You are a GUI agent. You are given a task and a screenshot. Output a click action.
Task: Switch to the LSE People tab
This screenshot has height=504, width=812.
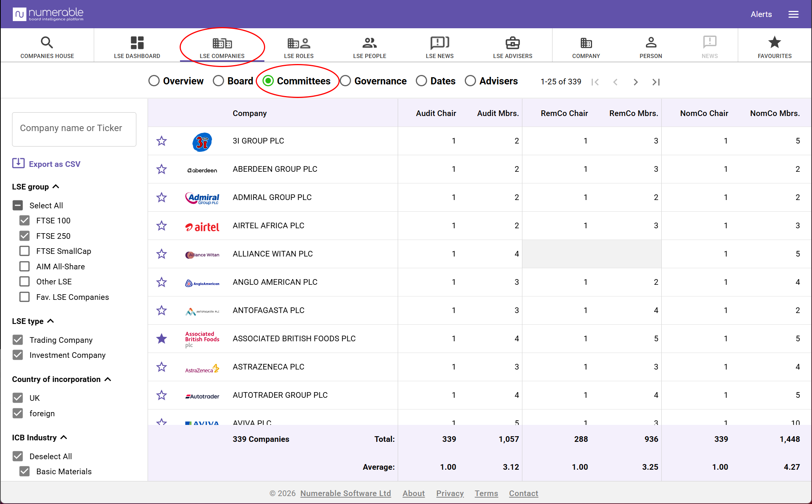pyautogui.click(x=369, y=47)
